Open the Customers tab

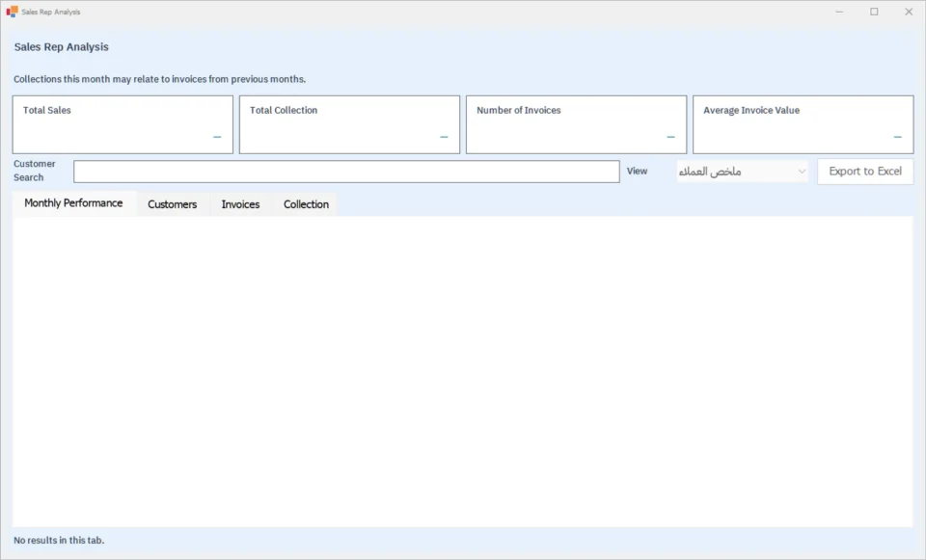click(173, 204)
